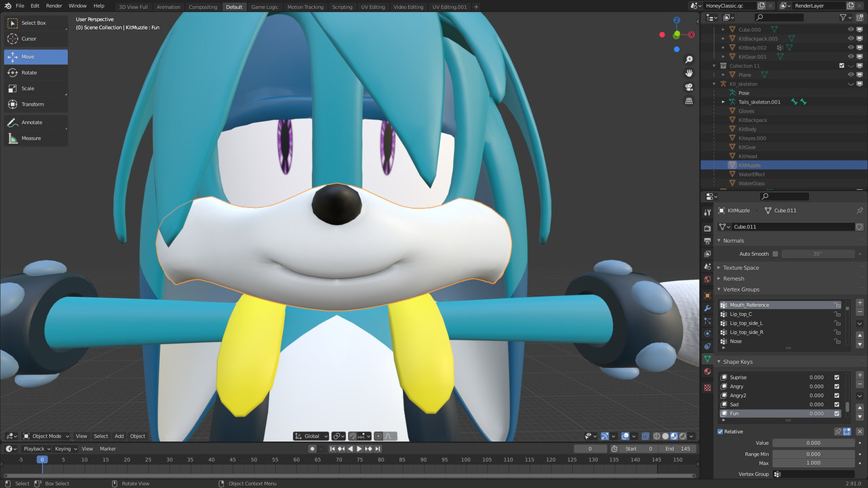Select the Transform tool
This screenshot has height=488, width=868.
35,104
